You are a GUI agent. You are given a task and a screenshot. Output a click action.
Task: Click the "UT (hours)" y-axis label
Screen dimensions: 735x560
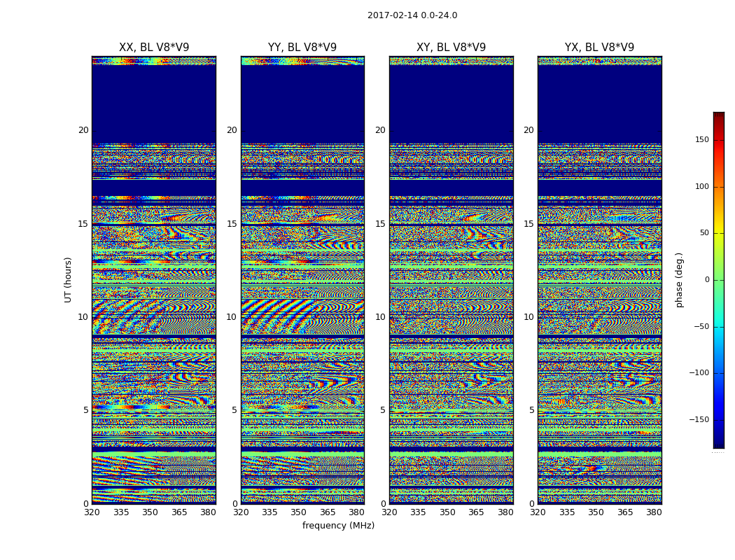click(x=68, y=280)
